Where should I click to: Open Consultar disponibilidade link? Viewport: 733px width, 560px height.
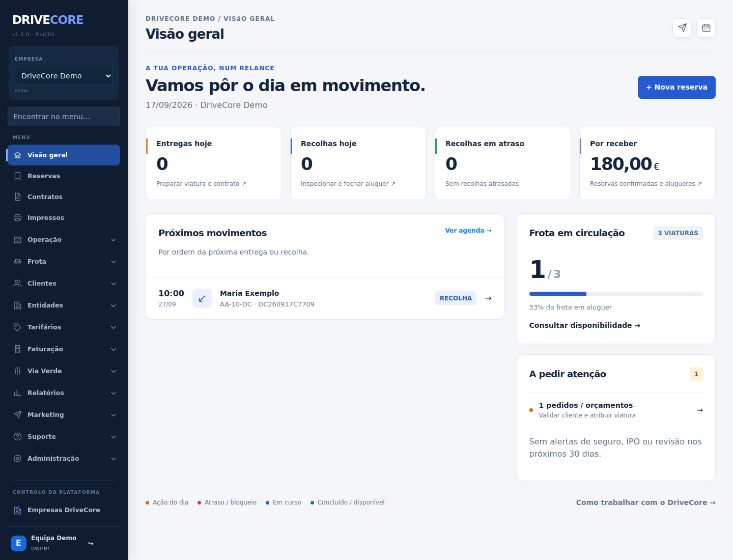tap(584, 325)
